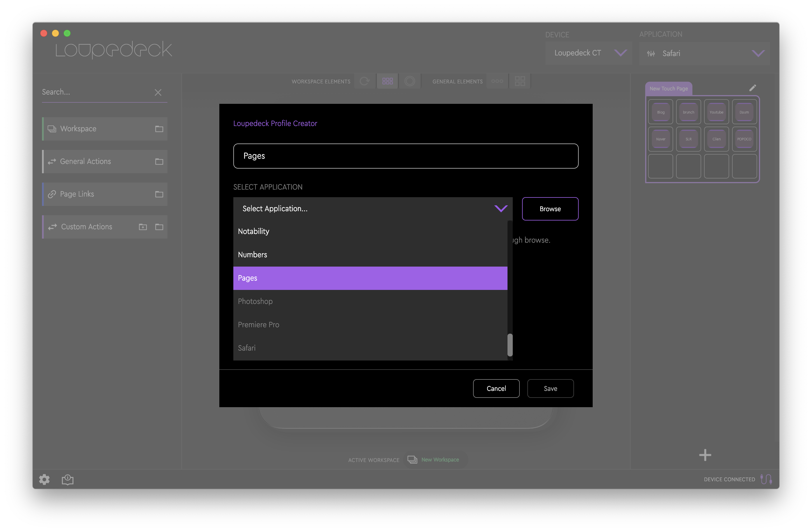This screenshot has width=812, height=532.
Task: Click the general elements grid icon
Action: 520,81
